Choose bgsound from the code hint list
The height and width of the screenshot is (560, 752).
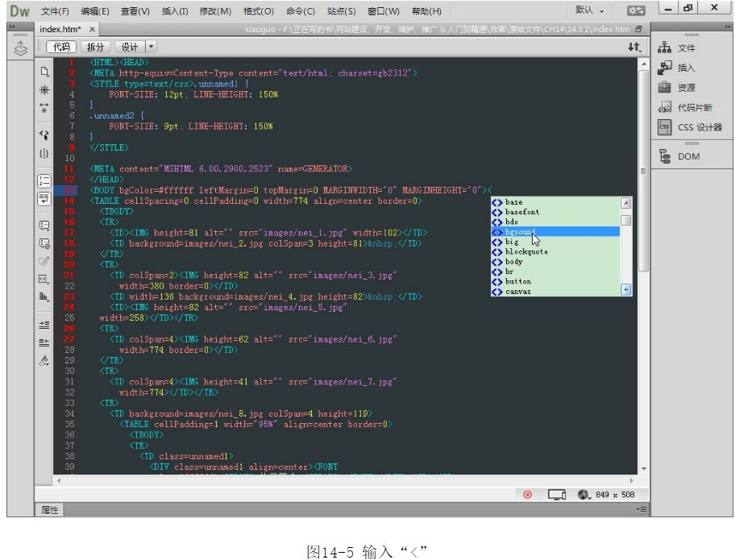point(521,232)
